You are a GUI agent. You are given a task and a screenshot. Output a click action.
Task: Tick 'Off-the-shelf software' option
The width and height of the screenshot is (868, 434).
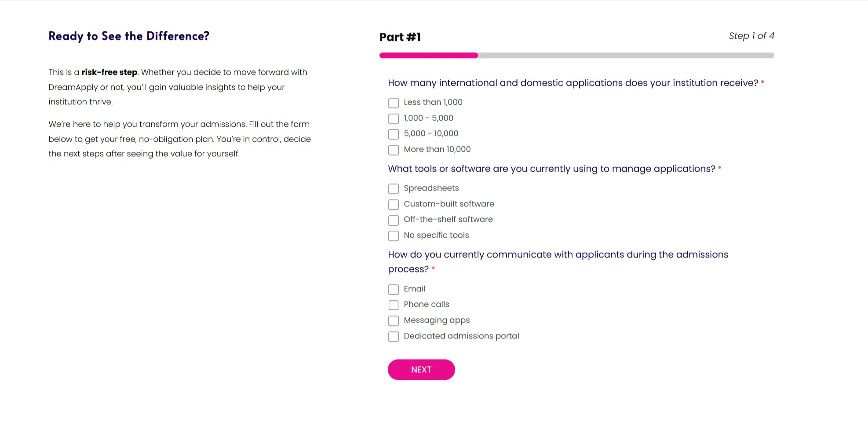coord(394,220)
